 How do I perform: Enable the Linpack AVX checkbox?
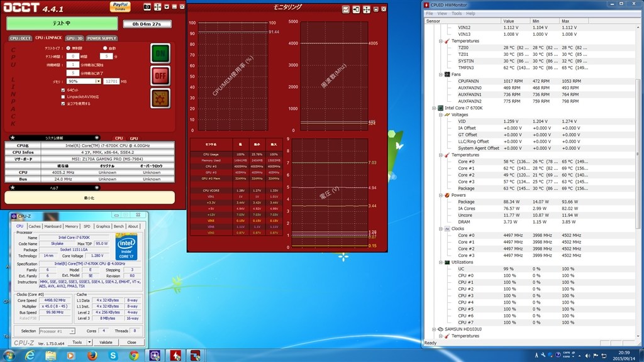click(x=63, y=97)
